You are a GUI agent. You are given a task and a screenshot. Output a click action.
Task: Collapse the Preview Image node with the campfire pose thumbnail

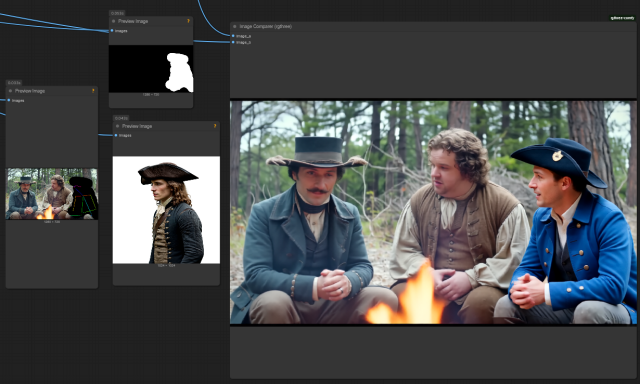tap(10, 91)
